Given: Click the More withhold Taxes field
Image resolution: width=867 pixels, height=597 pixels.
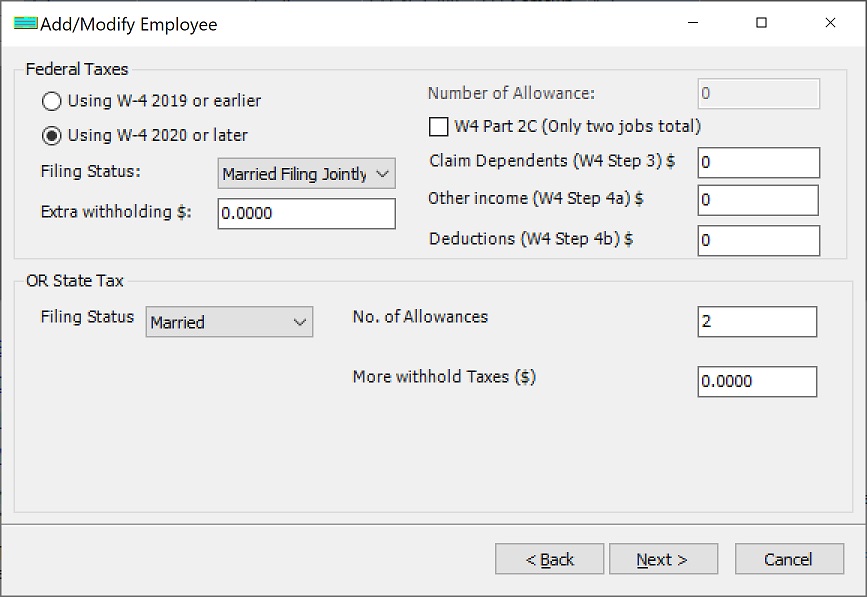Looking at the screenshot, I should click(755, 381).
